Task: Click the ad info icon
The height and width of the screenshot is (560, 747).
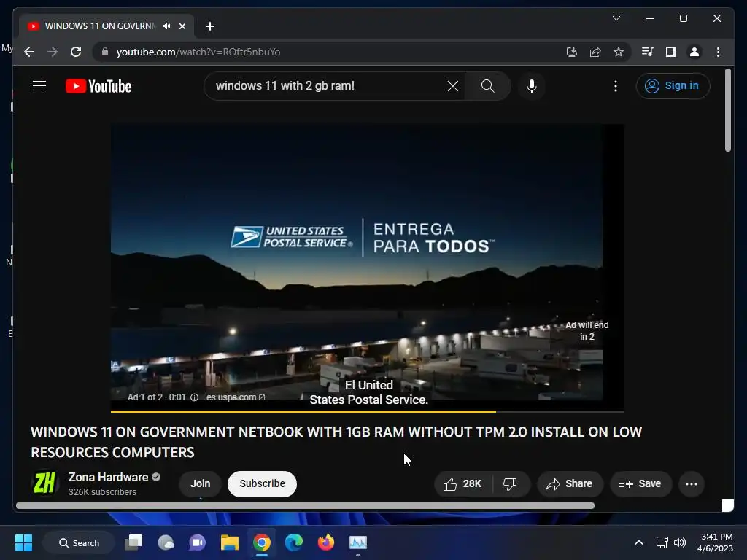Action: click(x=194, y=397)
